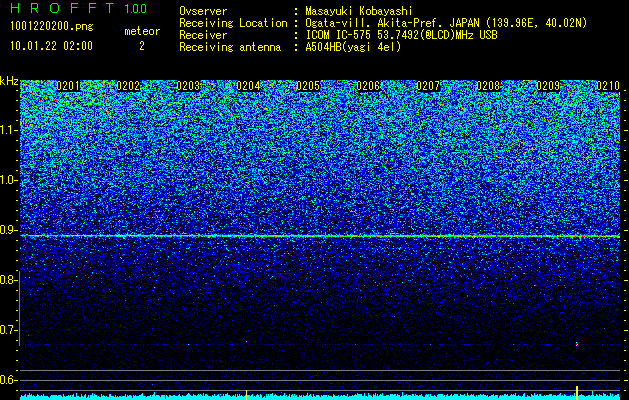
Task: Click the observer name Masayuki Kobayashi
Action: tap(359, 11)
